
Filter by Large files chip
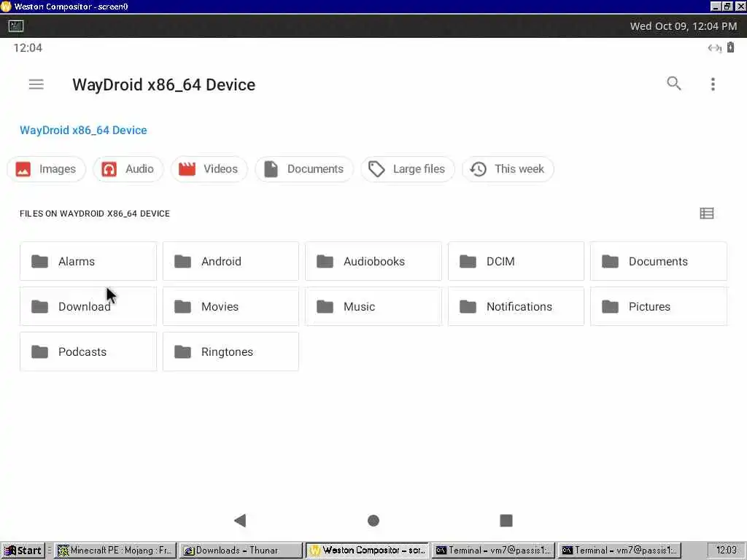407,169
